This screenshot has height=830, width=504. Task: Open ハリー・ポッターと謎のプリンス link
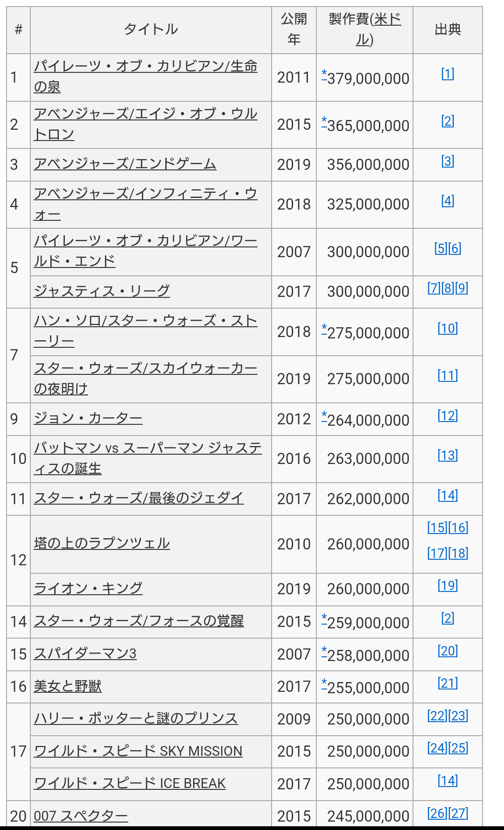[136, 718]
